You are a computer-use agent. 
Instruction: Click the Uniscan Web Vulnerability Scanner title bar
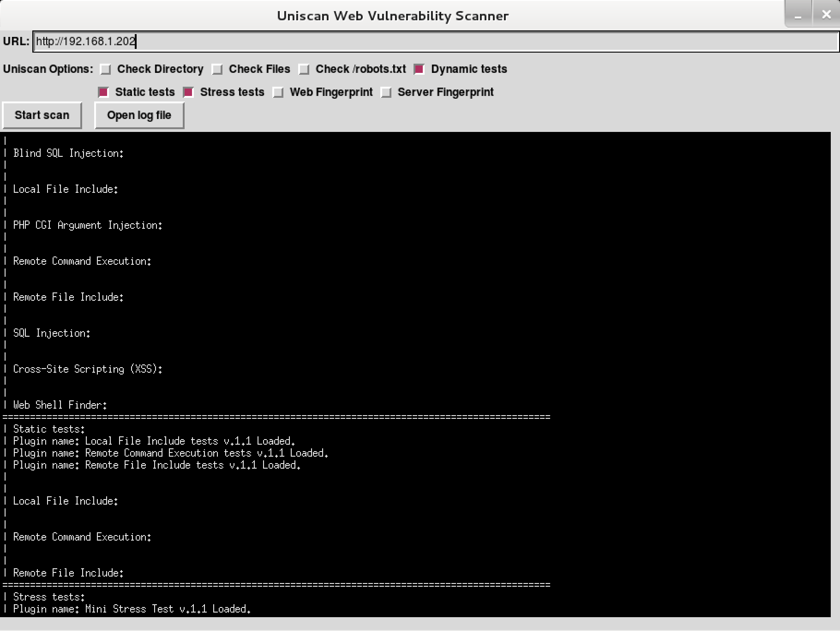pos(392,16)
